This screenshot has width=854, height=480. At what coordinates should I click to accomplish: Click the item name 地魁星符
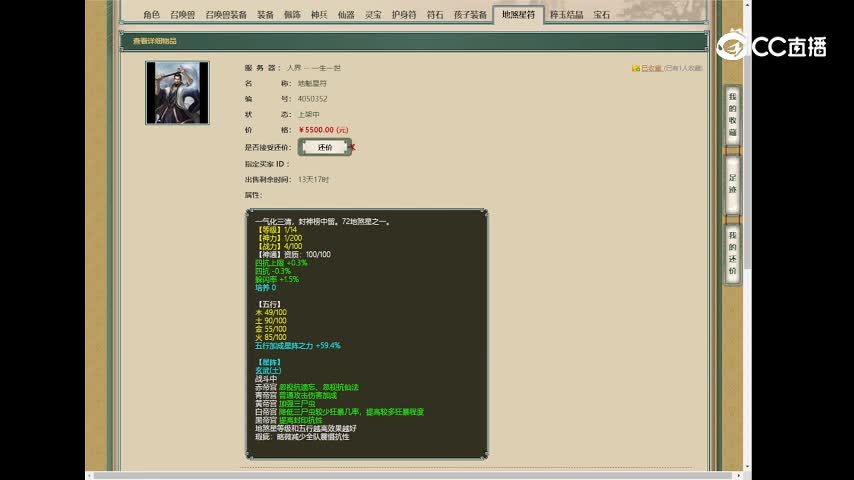pyautogui.click(x=312, y=83)
